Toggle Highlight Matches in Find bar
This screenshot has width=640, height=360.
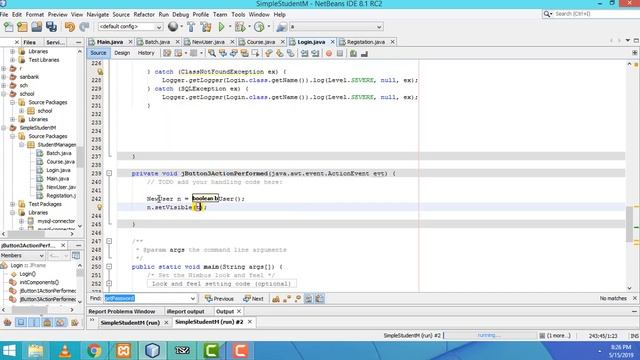tap(309, 299)
